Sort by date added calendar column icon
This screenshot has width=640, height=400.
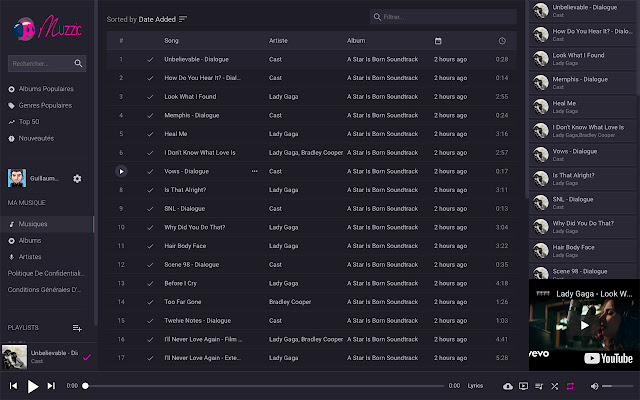[438, 41]
